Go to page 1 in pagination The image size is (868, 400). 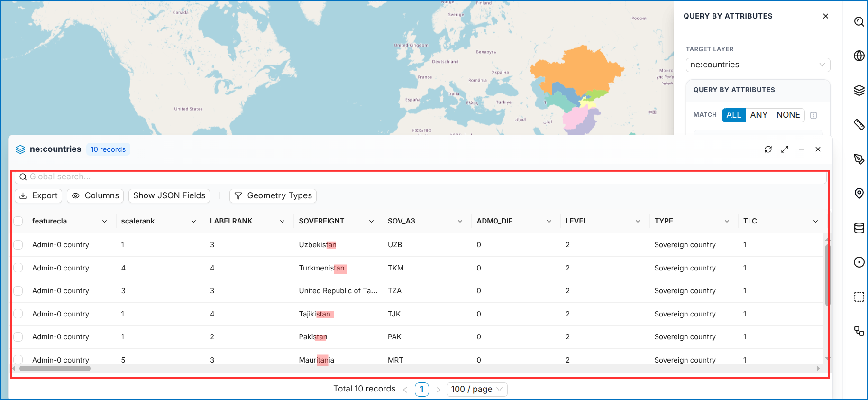[x=422, y=390]
